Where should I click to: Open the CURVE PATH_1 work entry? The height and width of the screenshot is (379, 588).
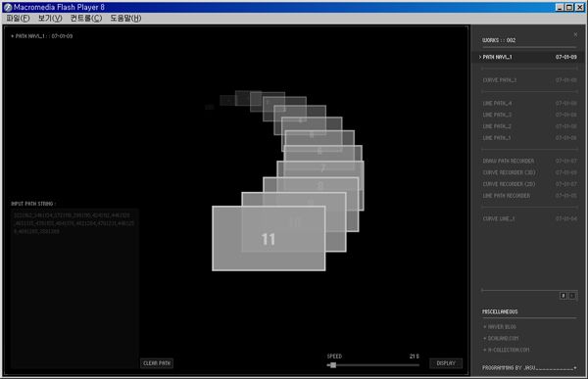coord(529,80)
